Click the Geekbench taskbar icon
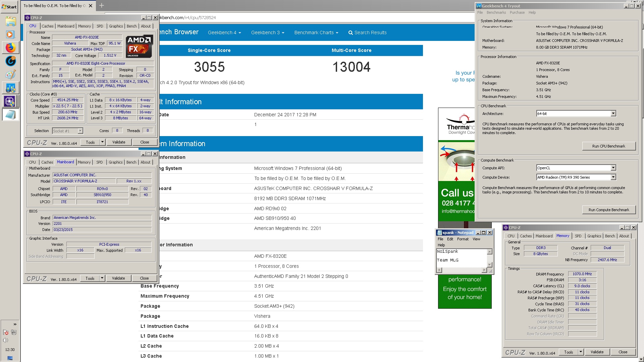Image resolution: width=644 pixels, height=362 pixels. pos(10,88)
